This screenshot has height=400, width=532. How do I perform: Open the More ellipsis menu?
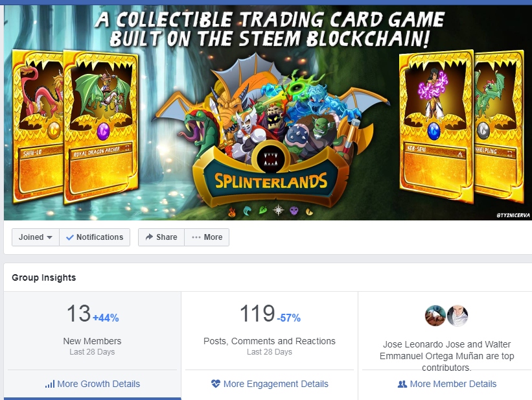[207, 237]
